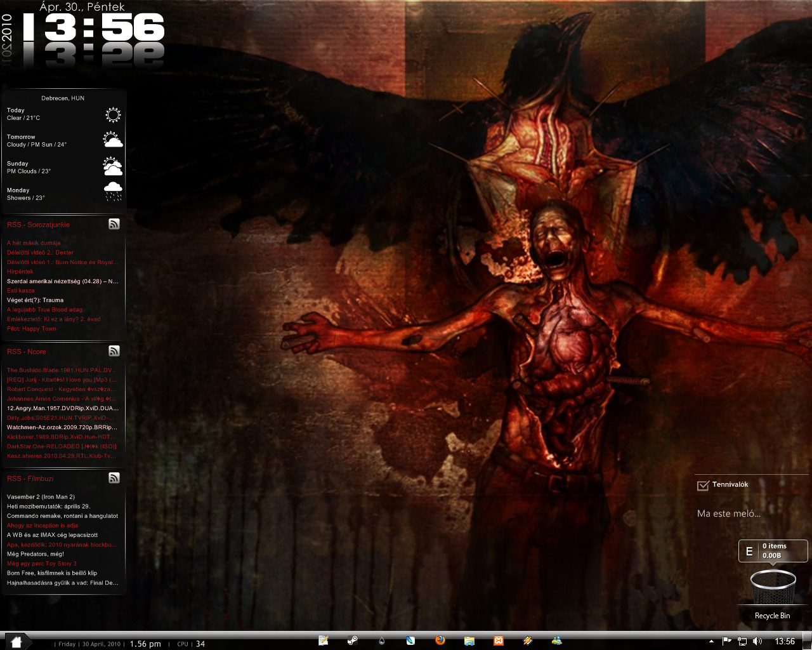Open 'Szerdai amerikai nézettség (04.28)' item
The image size is (812, 650).
pyautogui.click(x=63, y=281)
